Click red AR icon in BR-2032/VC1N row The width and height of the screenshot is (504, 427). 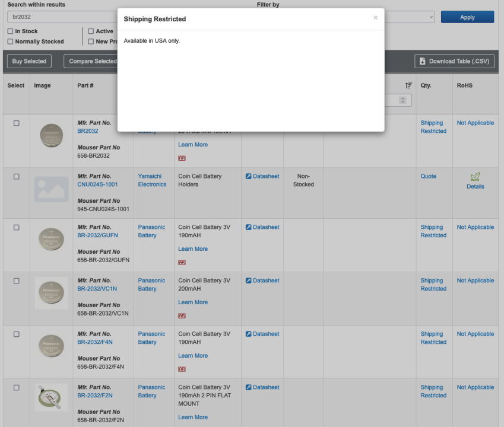coord(182,316)
